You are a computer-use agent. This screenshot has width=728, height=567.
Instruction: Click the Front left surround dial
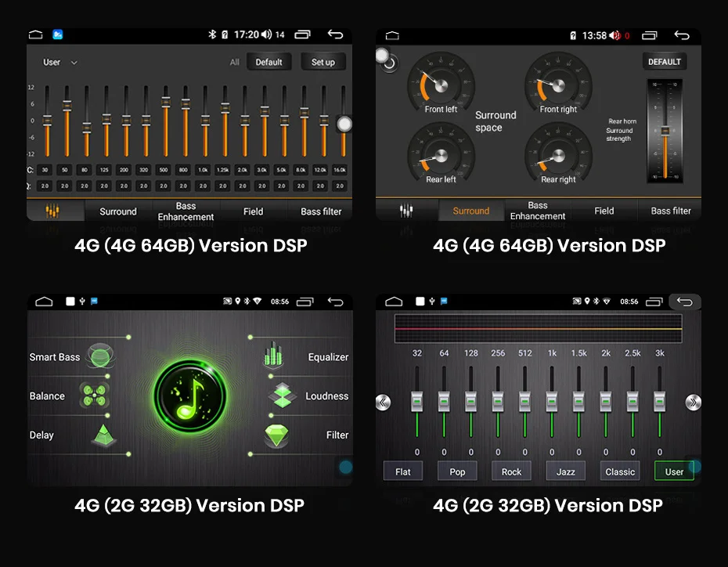(x=441, y=84)
